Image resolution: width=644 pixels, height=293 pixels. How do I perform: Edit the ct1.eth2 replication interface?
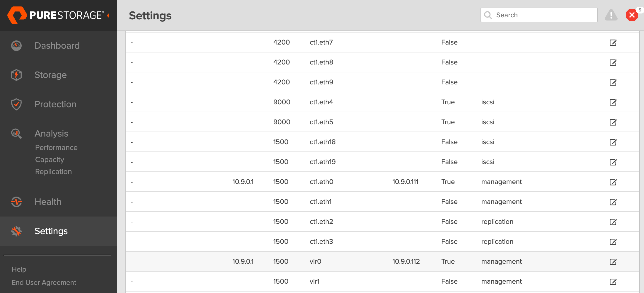(x=614, y=222)
